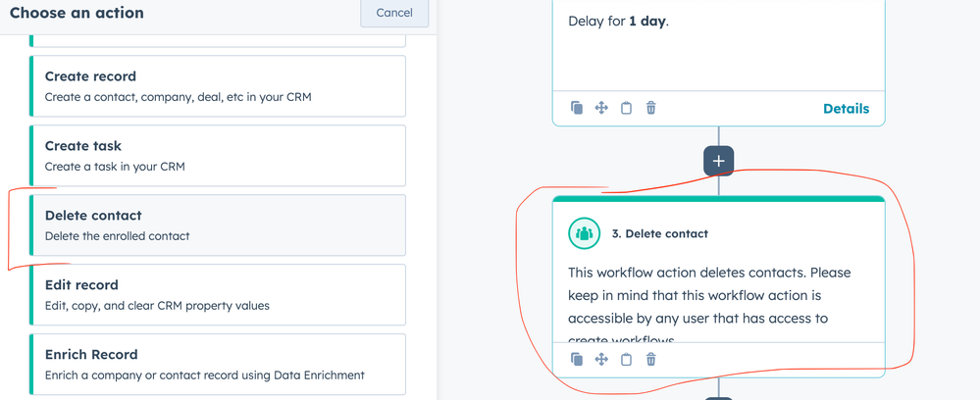This screenshot has width=980, height=400.
Task: Choose the Enrich Record action
Action: [x=218, y=364]
